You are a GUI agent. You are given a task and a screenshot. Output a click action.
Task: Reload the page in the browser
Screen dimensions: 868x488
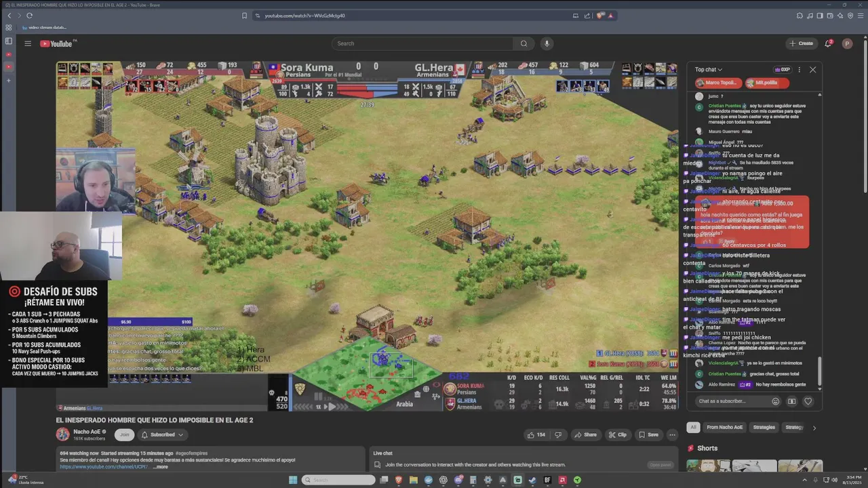point(29,16)
